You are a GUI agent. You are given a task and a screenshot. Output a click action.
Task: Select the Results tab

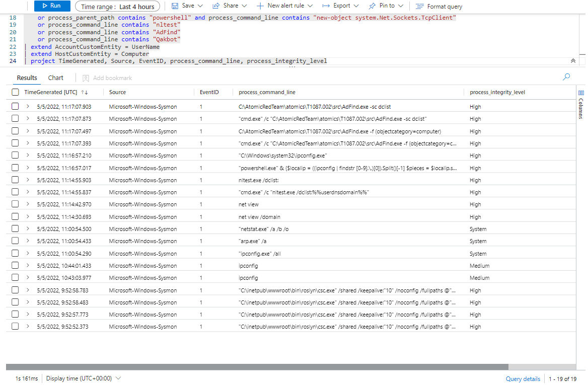(27, 78)
